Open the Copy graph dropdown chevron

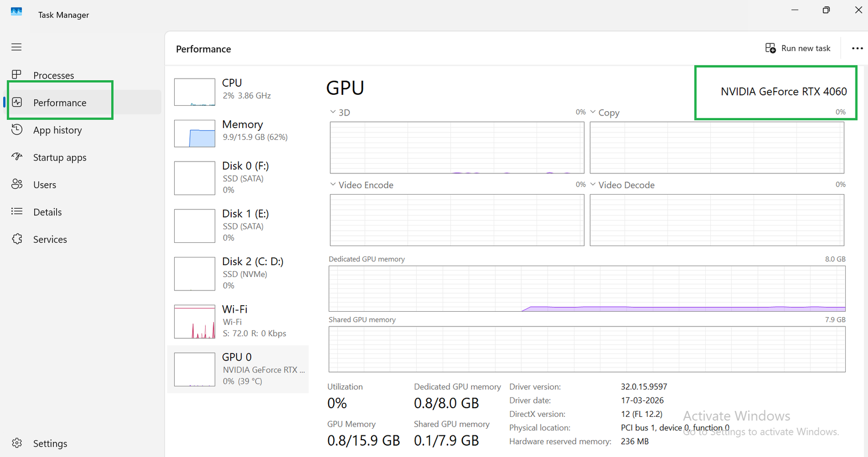coord(593,112)
